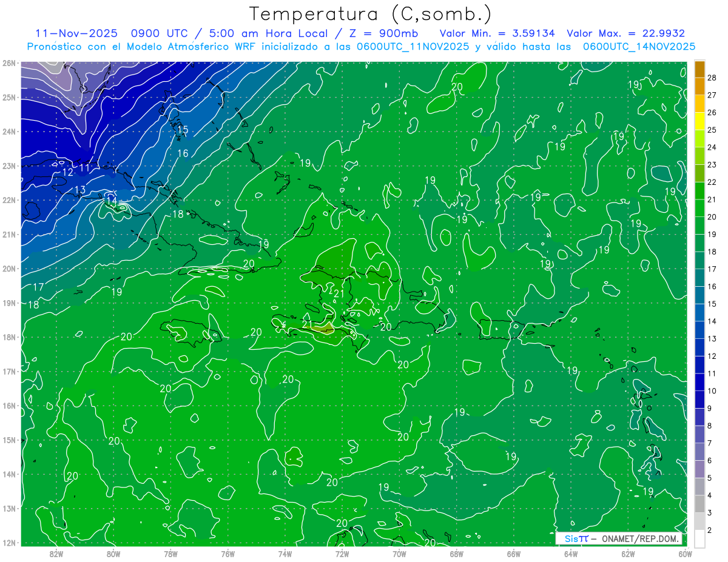This screenshot has height=562, width=728.
Task: Click the 78W longitude axis label
Action: [170, 554]
